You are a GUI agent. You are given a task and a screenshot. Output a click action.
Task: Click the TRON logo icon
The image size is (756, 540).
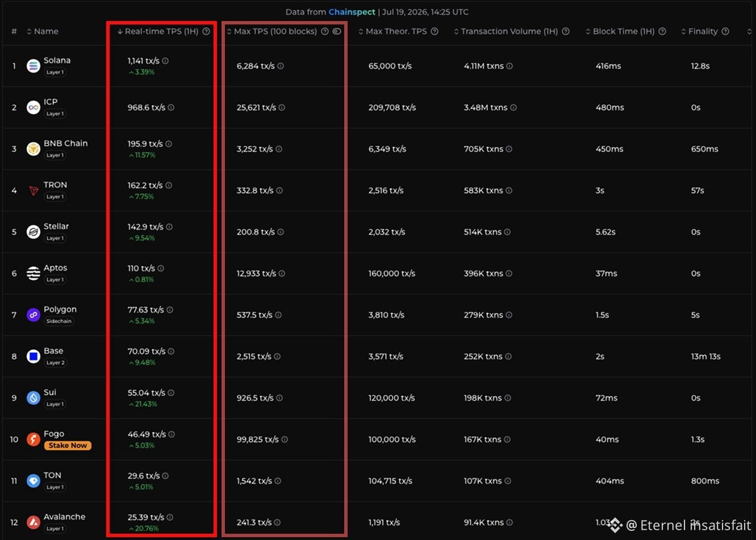[x=34, y=190]
